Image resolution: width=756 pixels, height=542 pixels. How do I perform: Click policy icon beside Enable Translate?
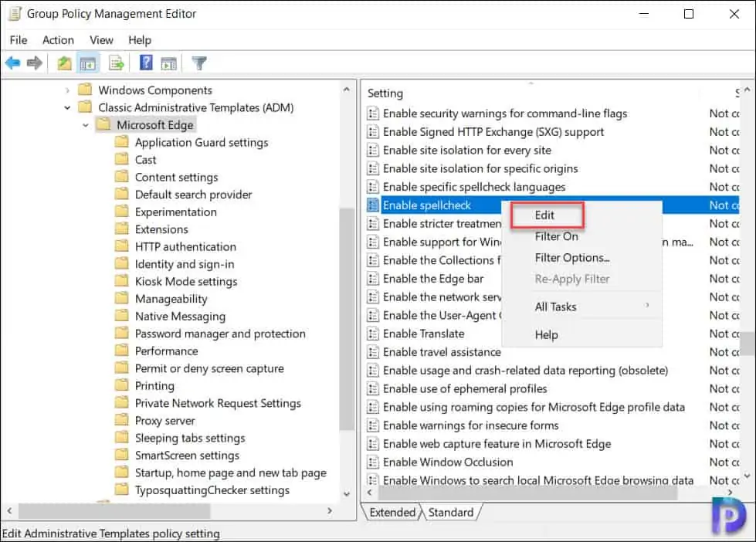373,334
